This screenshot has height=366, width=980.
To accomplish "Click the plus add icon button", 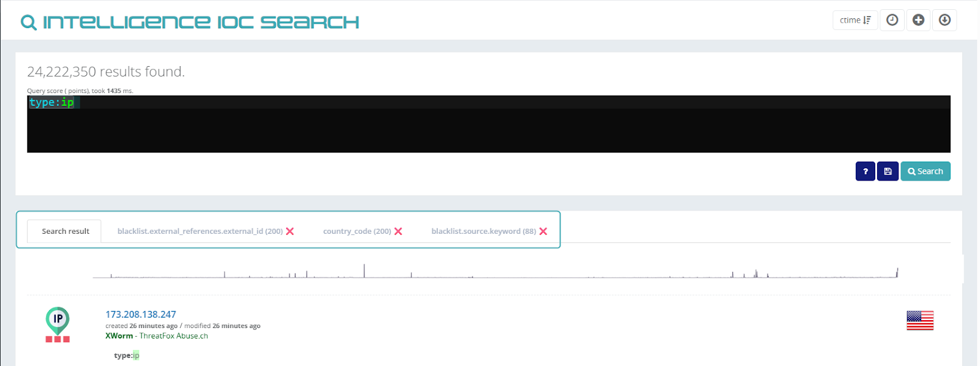I will [x=918, y=20].
